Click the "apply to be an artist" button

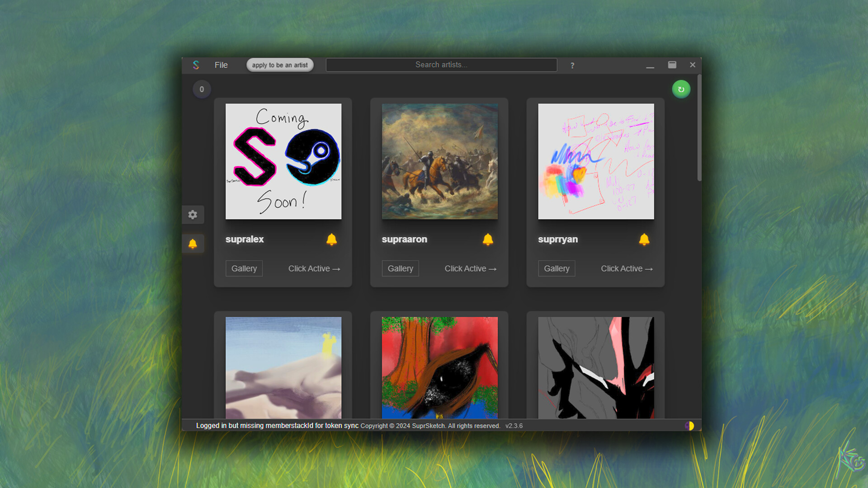tap(280, 65)
